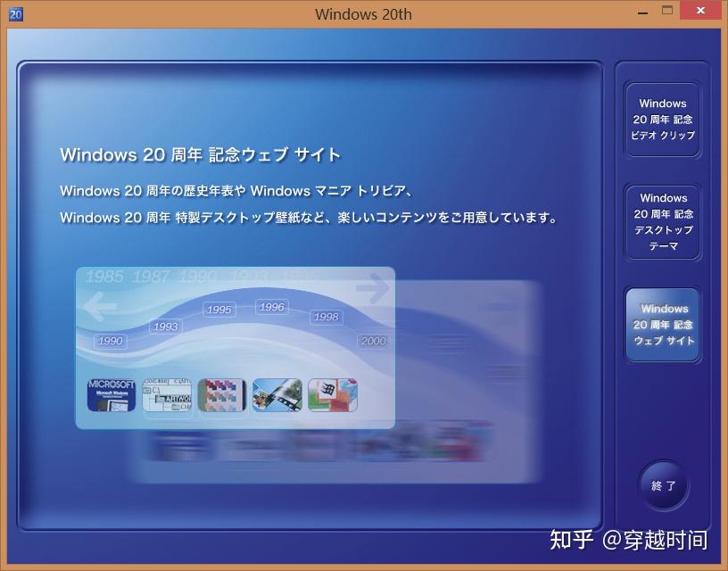
Task: Open the Windows 20周年記念 ビデオ クリップ section
Action: point(663,118)
